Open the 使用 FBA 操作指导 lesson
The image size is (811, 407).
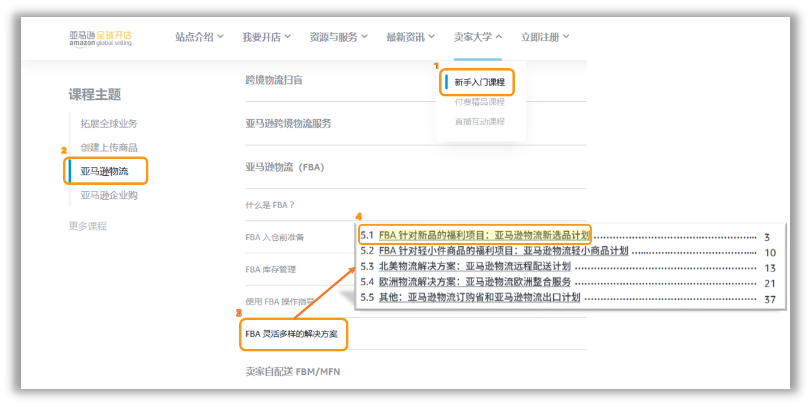tap(280, 302)
